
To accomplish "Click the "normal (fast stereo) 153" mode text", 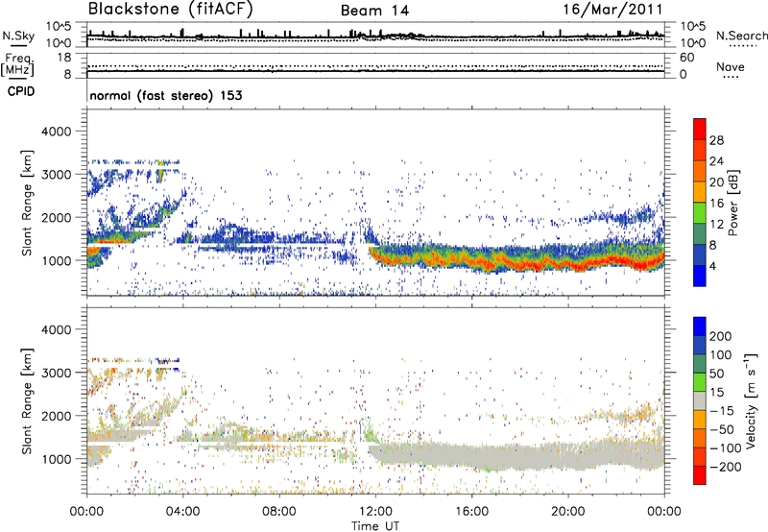I will (166, 95).
